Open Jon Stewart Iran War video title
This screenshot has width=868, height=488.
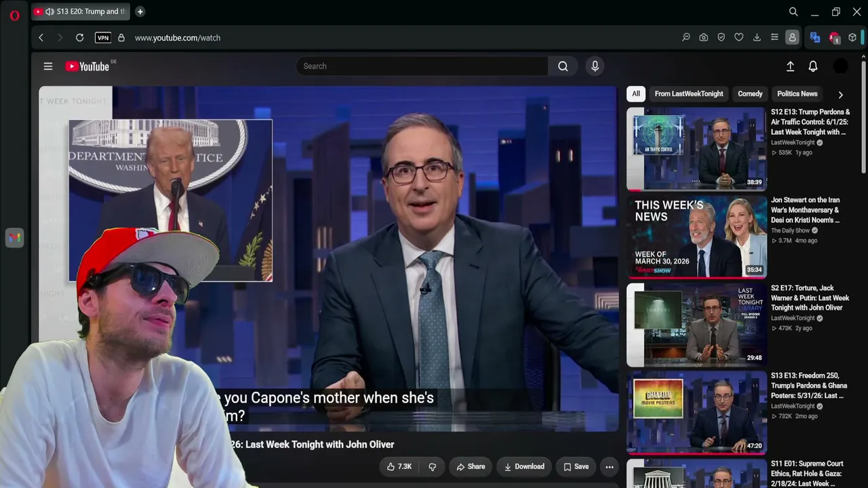coord(806,210)
